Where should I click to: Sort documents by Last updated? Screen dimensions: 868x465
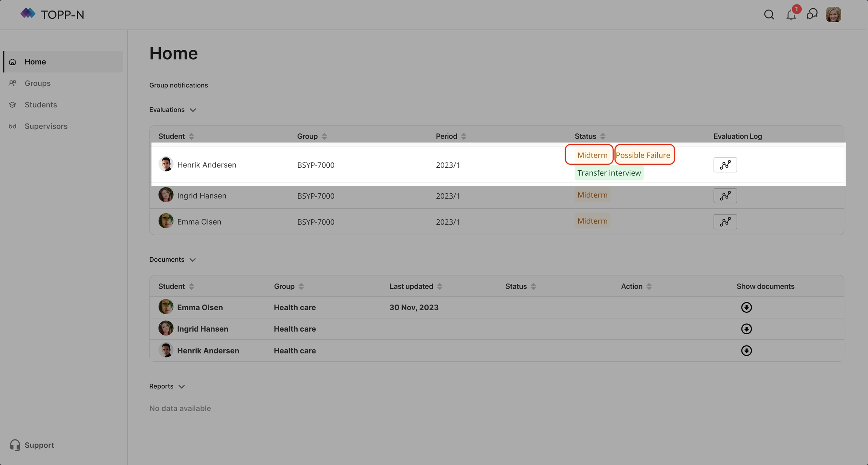coord(439,286)
